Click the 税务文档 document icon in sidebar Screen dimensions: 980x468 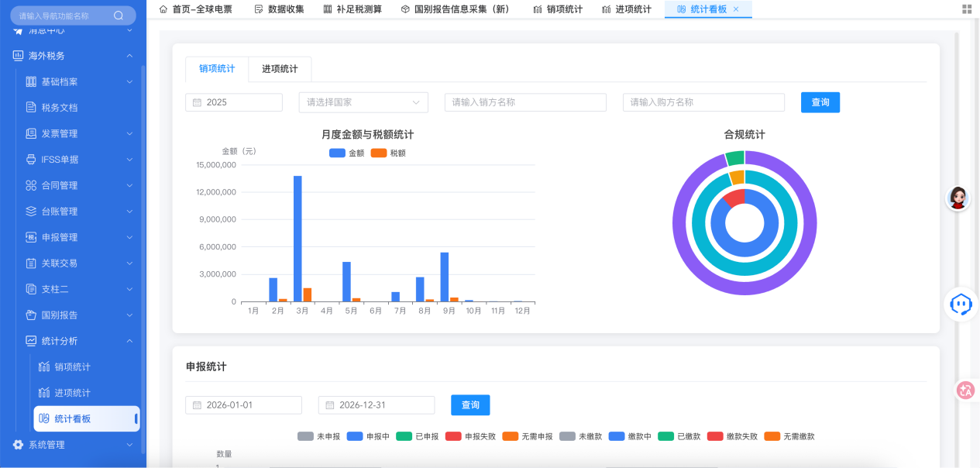31,108
